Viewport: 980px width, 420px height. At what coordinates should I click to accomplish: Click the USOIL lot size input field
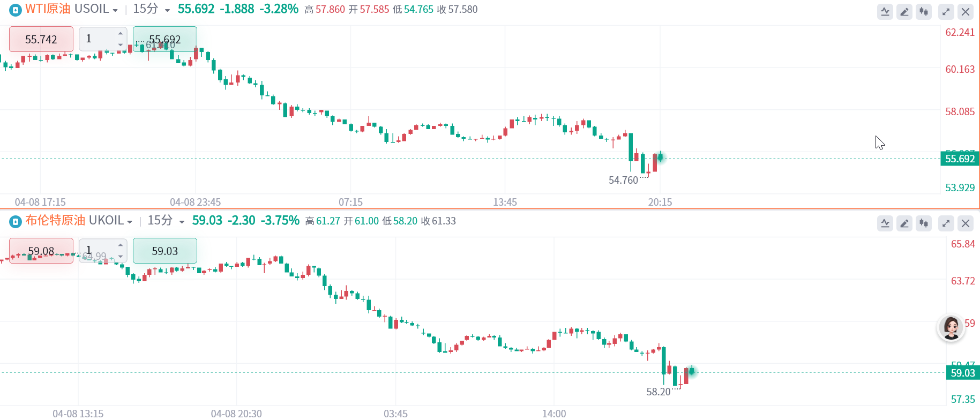(x=98, y=39)
